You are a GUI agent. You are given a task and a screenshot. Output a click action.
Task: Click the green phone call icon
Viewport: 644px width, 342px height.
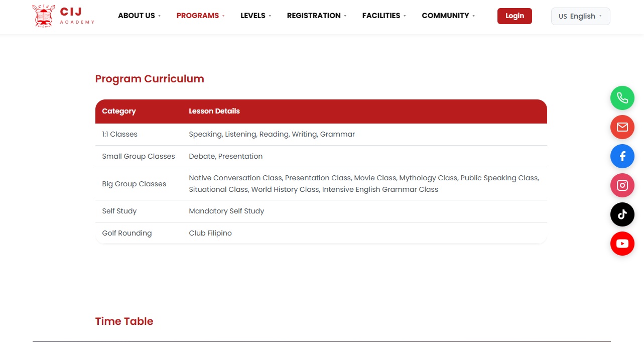622,98
